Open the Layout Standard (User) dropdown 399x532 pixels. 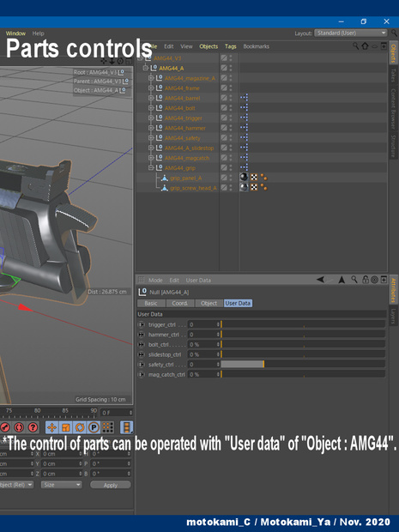(x=350, y=33)
